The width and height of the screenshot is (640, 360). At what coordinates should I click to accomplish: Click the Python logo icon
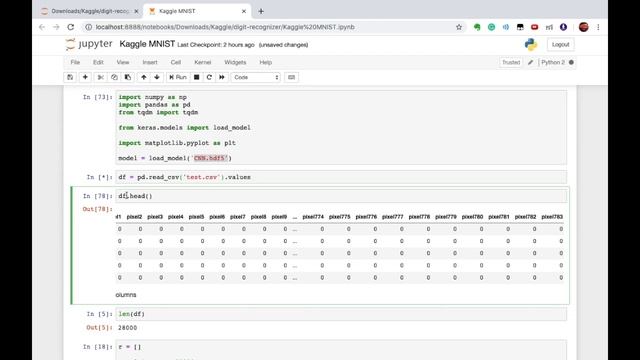click(x=531, y=44)
